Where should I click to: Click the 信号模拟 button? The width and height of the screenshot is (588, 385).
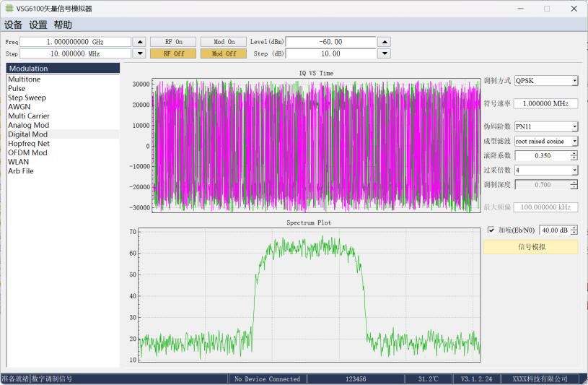click(531, 247)
